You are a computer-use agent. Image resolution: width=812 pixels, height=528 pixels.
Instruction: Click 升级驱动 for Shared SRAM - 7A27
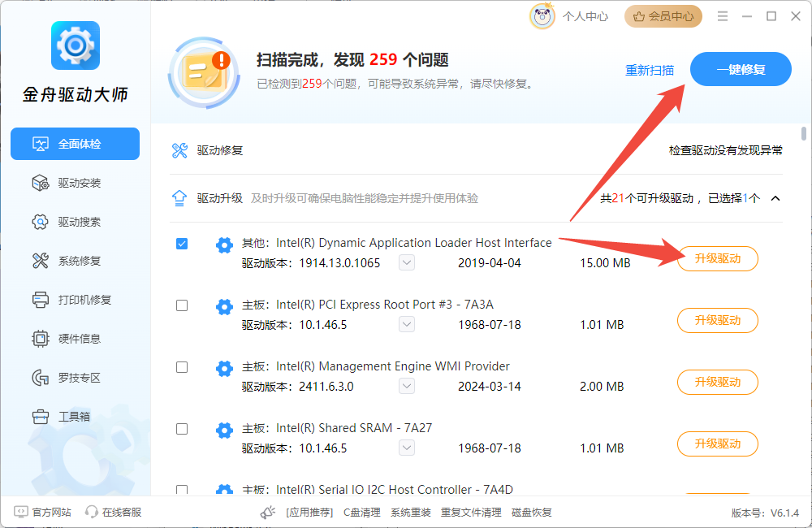[718, 444]
